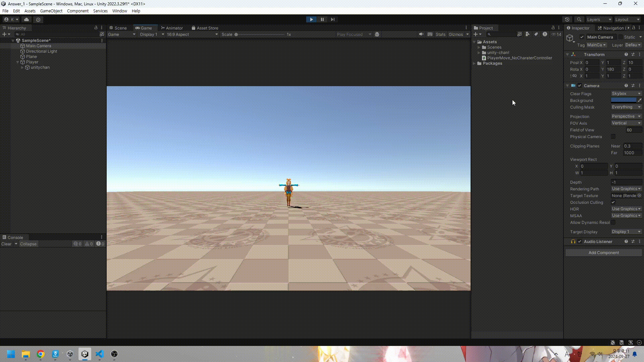
Task: Toggle Mute Audio in Game view
Action: (x=421, y=34)
